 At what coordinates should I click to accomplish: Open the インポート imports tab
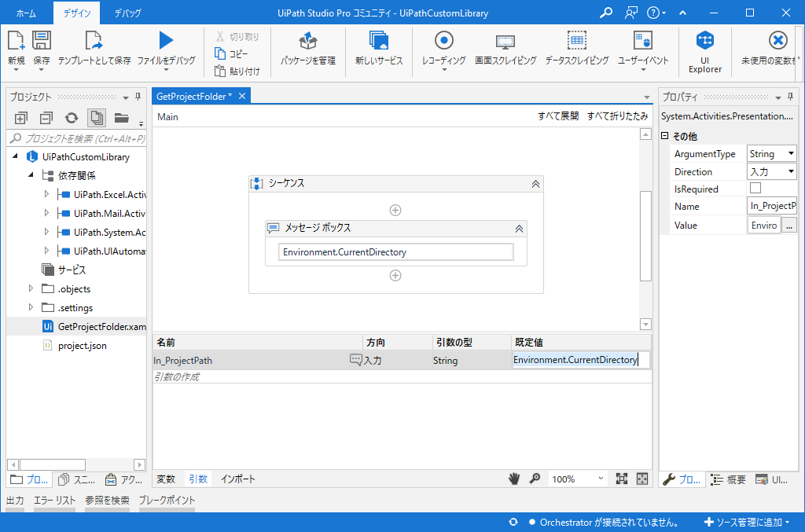237,479
